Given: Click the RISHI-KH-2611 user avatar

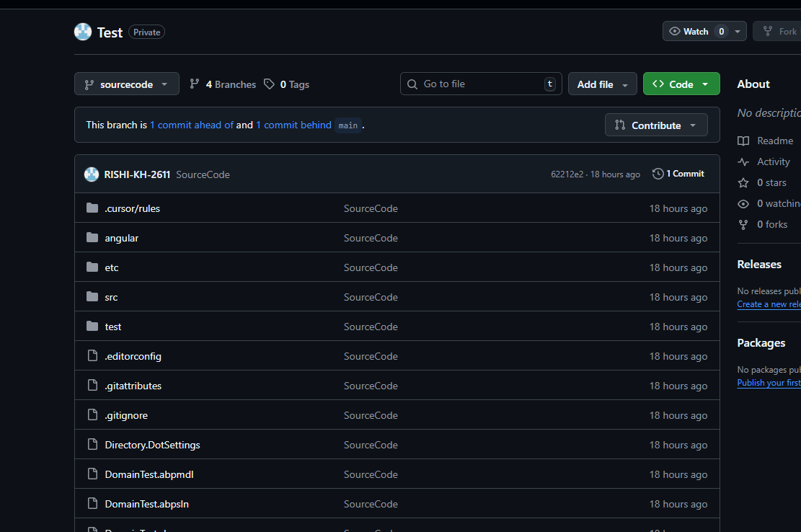Looking at the screenshot, I should (x=92, y=174).
